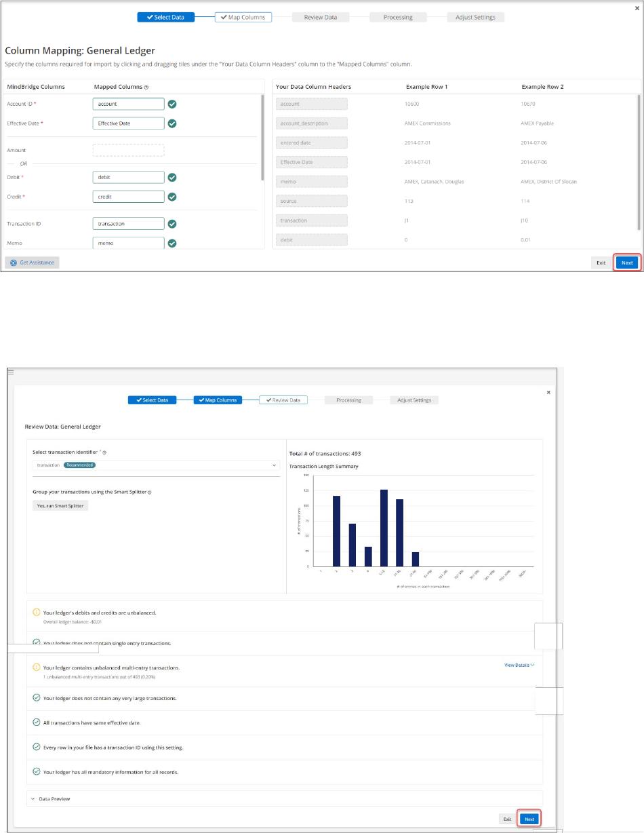Viewport: 644px width, 833px height.
Task: Select Adjust Settings step in Column Mapping window
Action: (475, 17)
